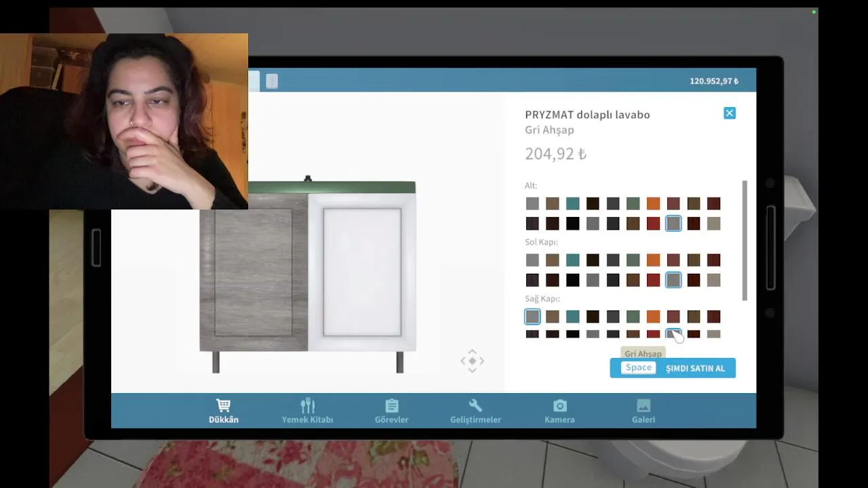Open the Yemek Kitabı tab
Screen dimensions: 868x488
(x=307, y=411)
